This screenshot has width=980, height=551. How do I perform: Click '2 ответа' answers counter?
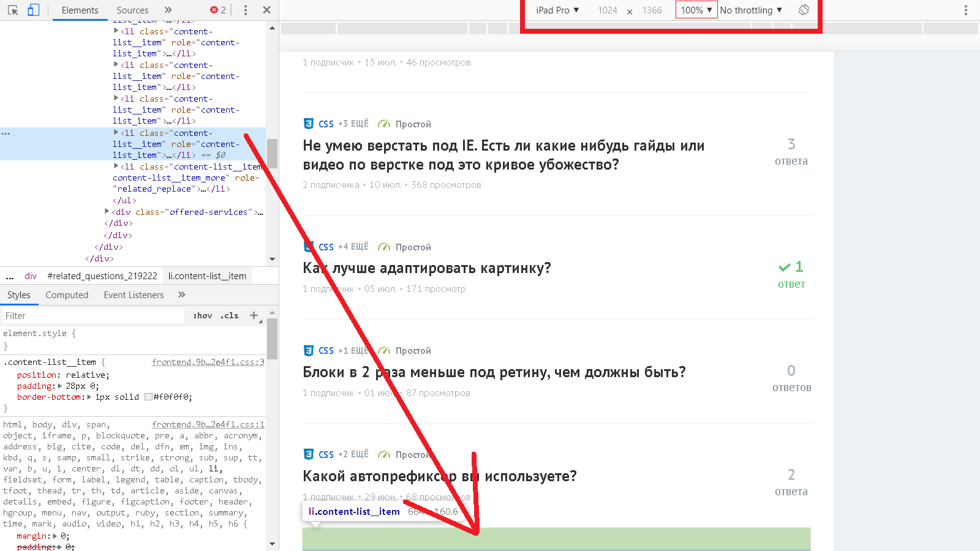tap(791, 482)
